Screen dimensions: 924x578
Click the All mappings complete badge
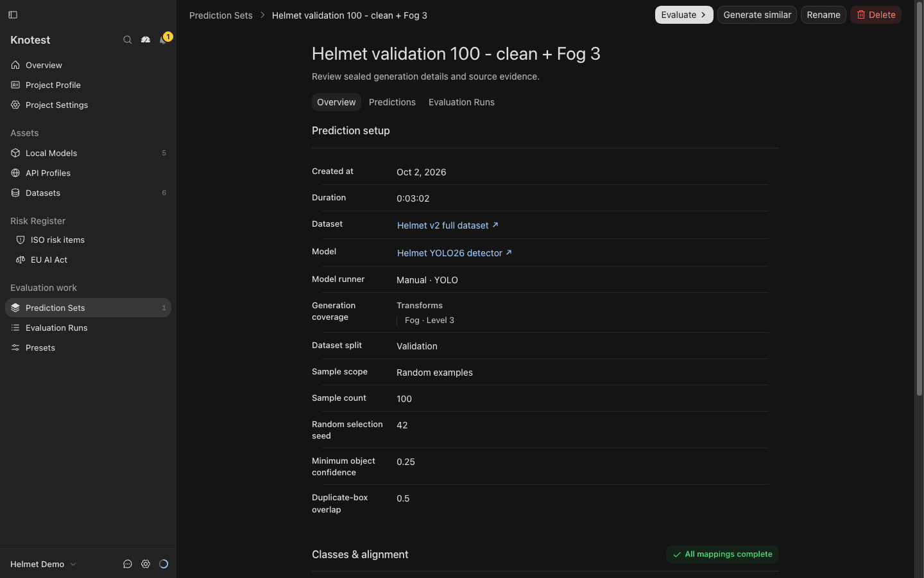click(x=722, y=554)
